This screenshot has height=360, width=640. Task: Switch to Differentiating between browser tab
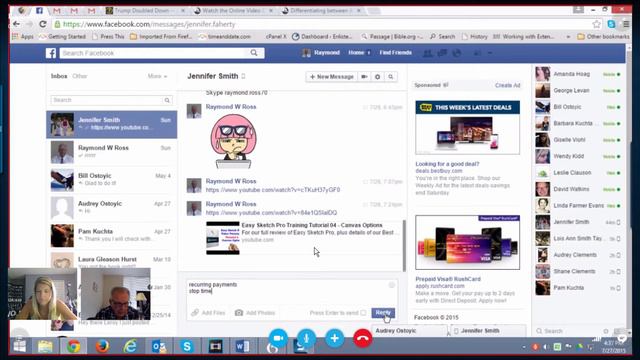(x=322, y=11)
